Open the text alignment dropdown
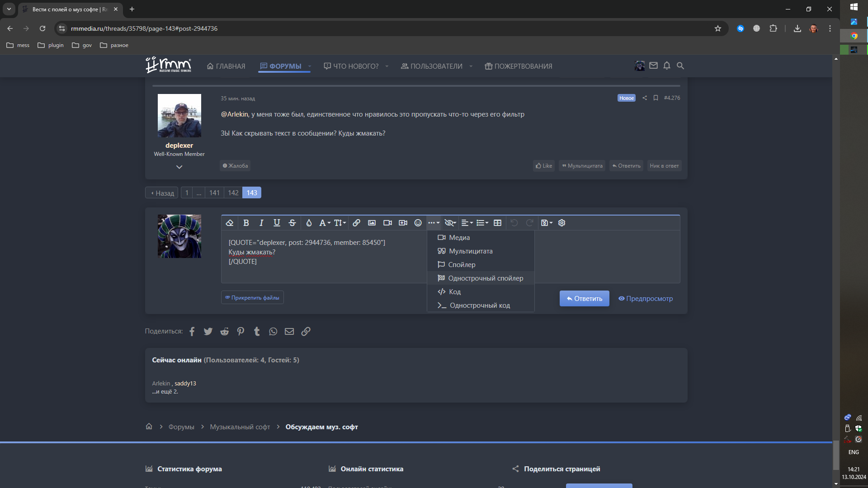This screenshot has height=488, width=868. tap(467, 223)
